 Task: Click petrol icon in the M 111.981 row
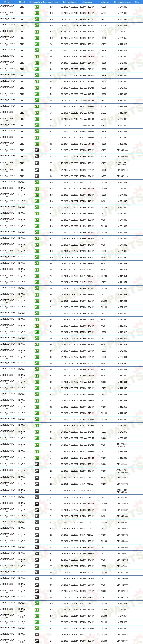(37, 301)
